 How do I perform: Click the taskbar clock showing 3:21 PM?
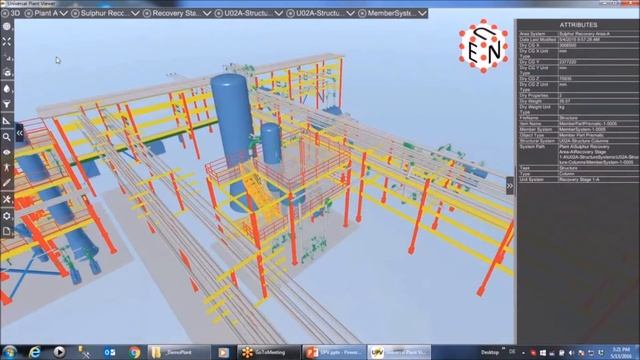(622, 352)
